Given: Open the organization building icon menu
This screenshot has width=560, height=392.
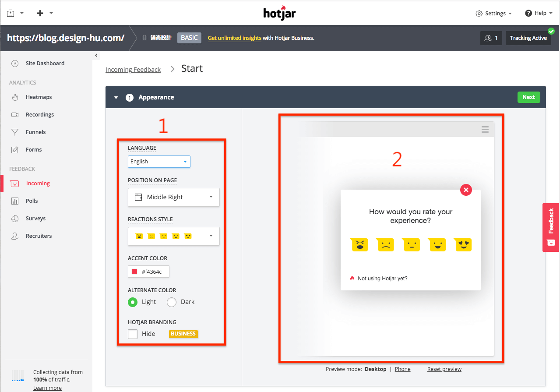Looking at the screenshot, I should (x=11, y=13).
